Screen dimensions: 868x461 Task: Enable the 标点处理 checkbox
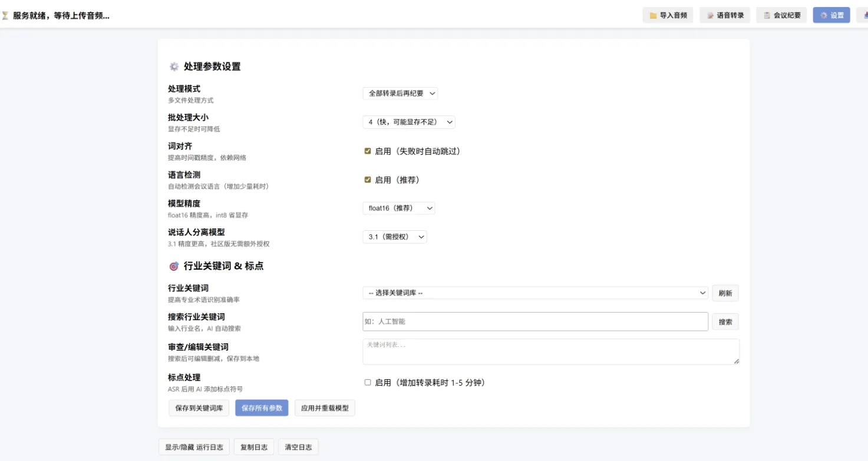pyautogui.click(x=368, y=383)
